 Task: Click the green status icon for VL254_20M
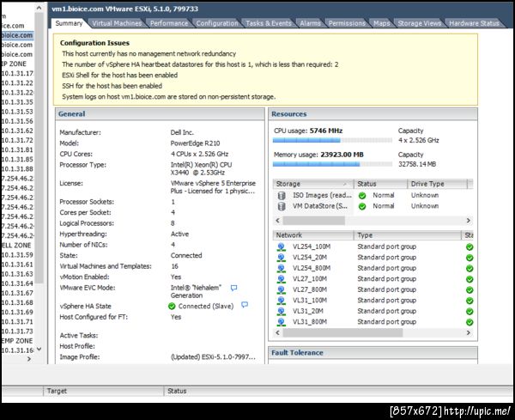click(x=470, y=258)
